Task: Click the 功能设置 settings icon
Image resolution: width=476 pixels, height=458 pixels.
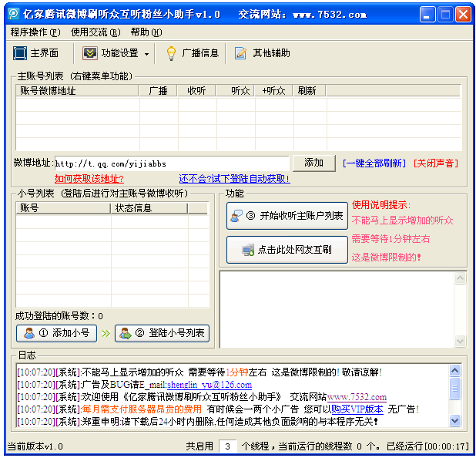Action: [90, 53]
